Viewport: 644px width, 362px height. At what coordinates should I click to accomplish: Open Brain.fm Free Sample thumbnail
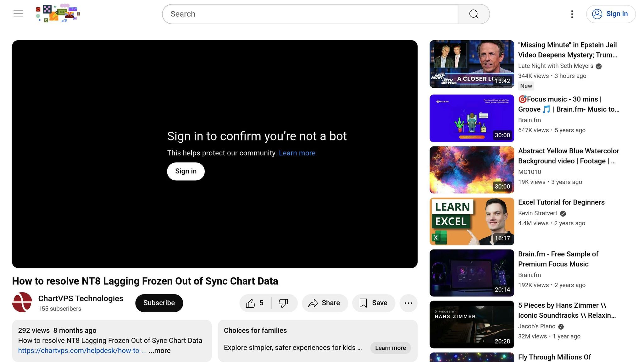(472, 273)
